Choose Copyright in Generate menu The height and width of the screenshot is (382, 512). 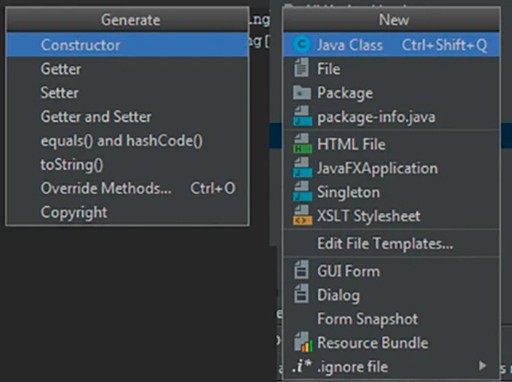127,212
